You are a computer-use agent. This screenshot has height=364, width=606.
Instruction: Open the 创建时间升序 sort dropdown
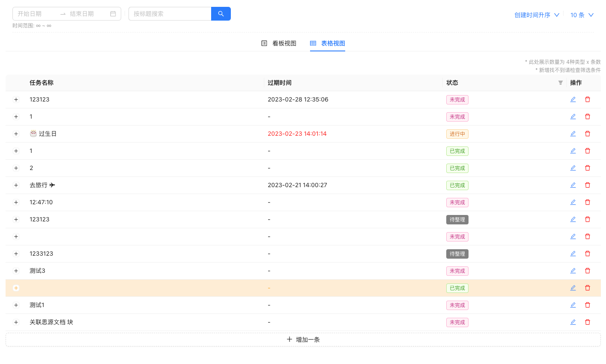point(536,14)
